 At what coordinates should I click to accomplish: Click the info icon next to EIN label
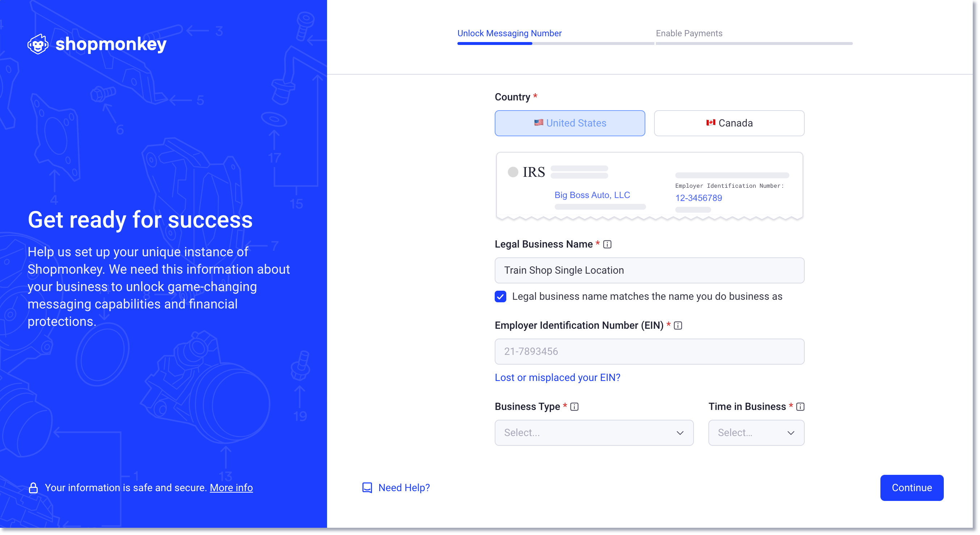tap(678, 325)
